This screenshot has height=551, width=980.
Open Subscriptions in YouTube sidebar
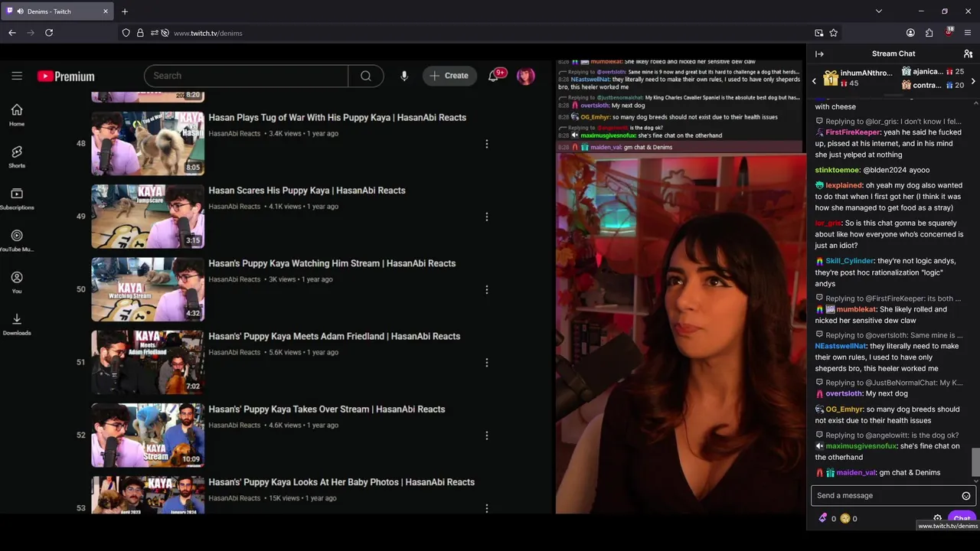(17, 199)
